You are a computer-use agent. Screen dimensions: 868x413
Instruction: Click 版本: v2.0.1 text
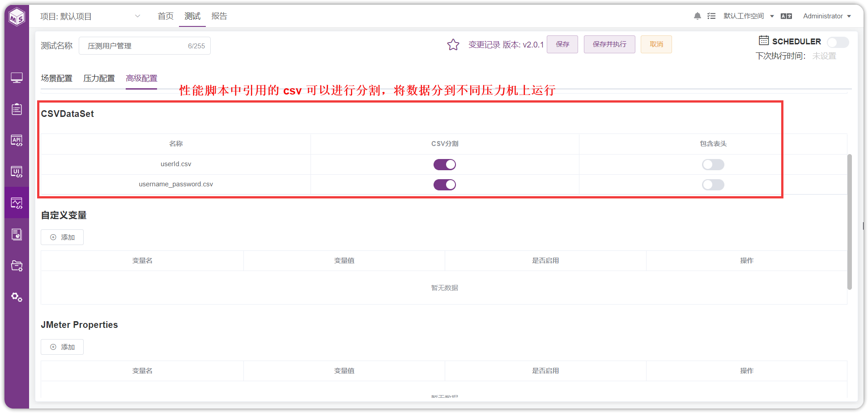(523, 45)
